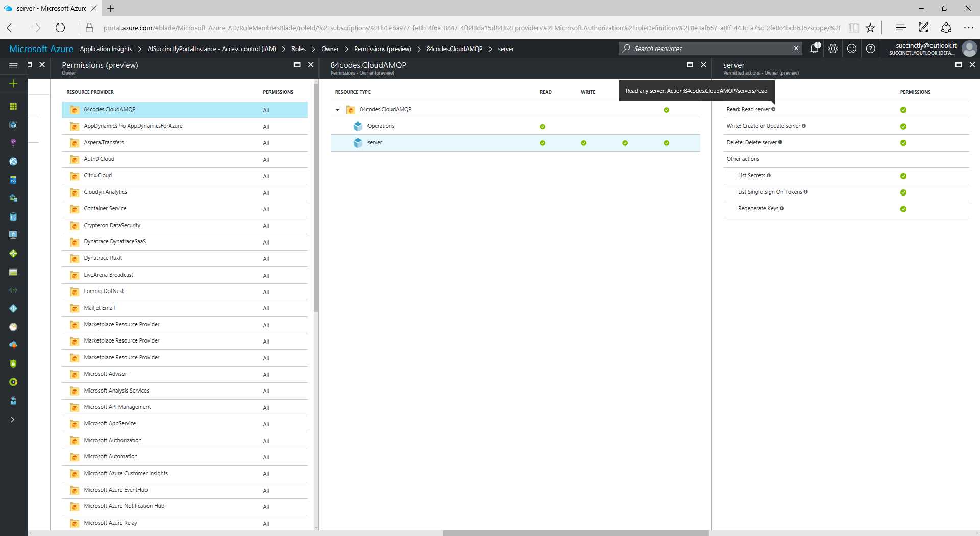Image resolution: width=980 pixels, height=536 pixels.
Task: Open Resource groups cube icon in sidebar
Action: [x=13, y=125]
